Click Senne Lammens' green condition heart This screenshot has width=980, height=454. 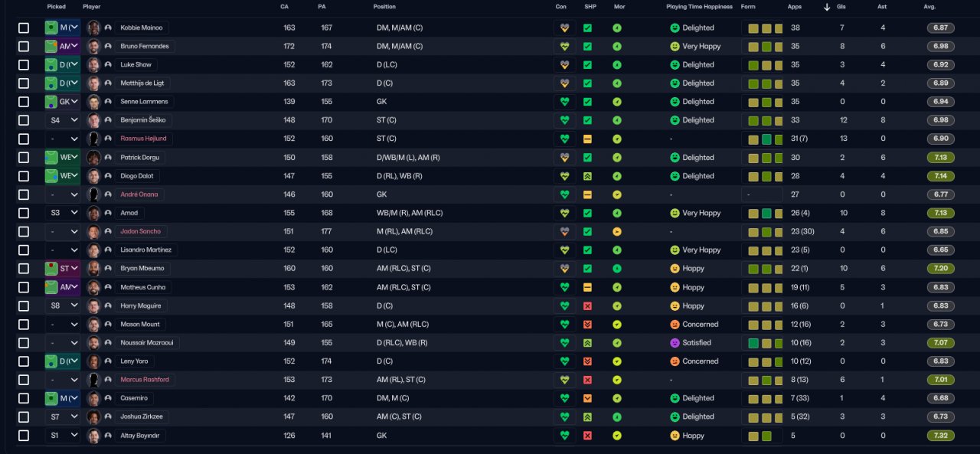pos(565,102)
